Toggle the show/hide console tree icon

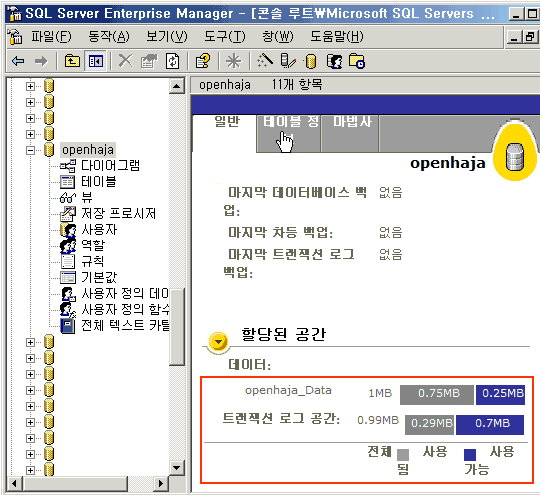coord(95,61)
